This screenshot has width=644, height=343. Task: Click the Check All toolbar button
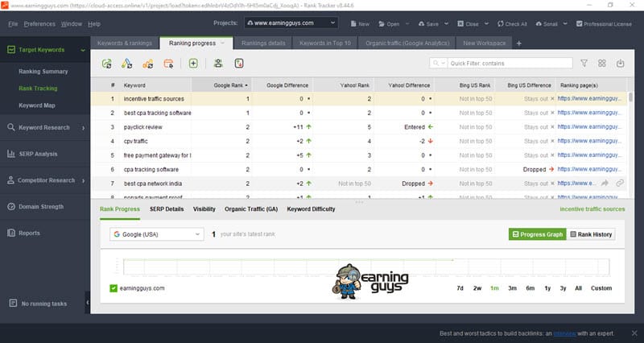[x=512, y=24]
